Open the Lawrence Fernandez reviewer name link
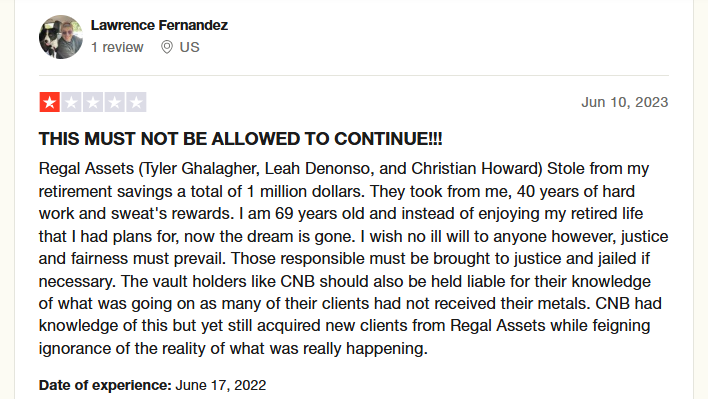The width and height of the screenshot is (708, 399). [159, 25]
